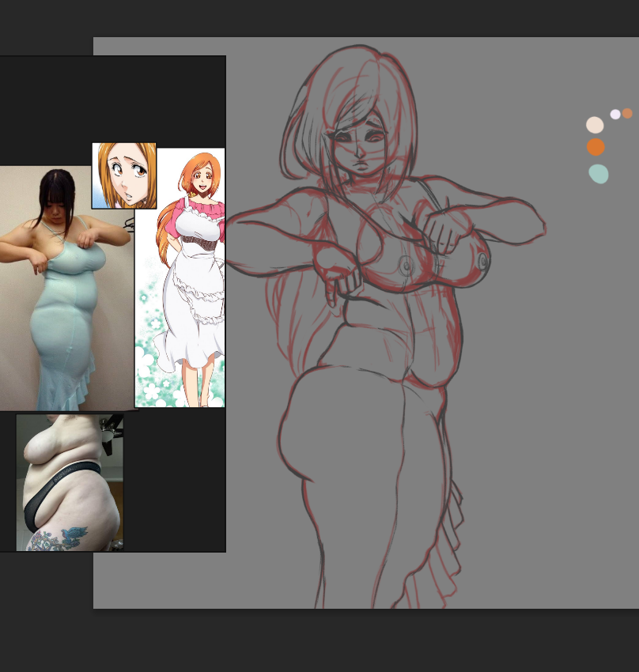Select the teal dress photo reference
639x672 pixels.
coord(67,289)
